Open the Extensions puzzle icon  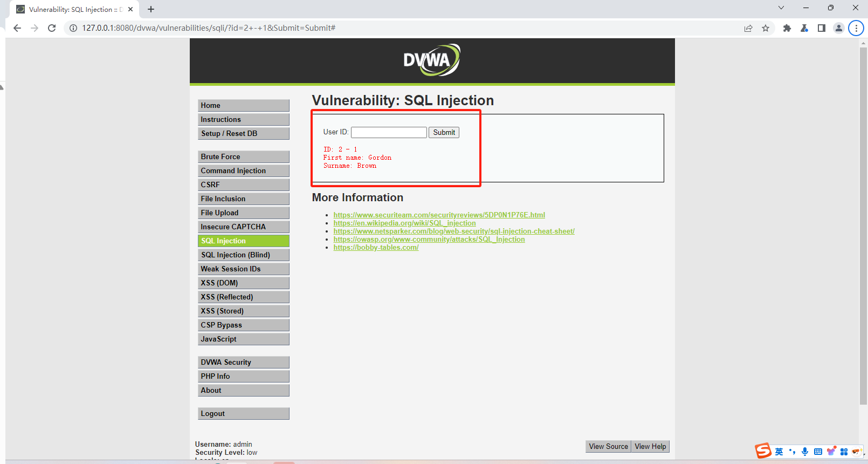pos(787,28)
